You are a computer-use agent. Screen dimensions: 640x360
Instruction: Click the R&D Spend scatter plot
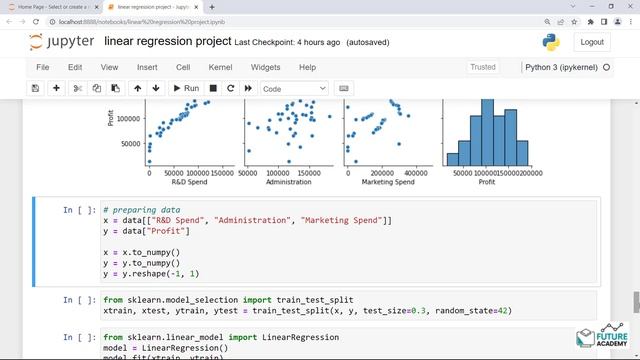click(190, 133)
